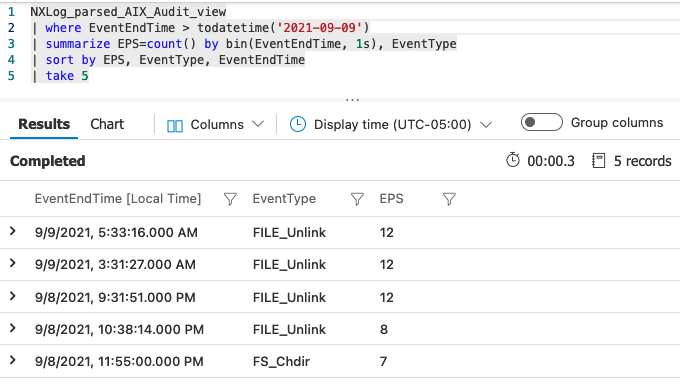The width and height of the screenshot is (680, 382).
Task: Click the records count notebook icon
Action: pos(598,160)
